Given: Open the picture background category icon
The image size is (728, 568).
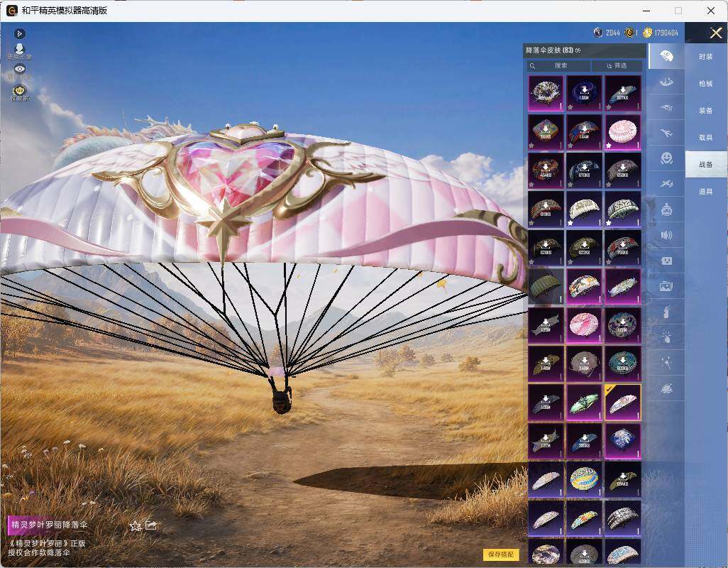Looking at the screenshot, I should [x=666, y=286].
